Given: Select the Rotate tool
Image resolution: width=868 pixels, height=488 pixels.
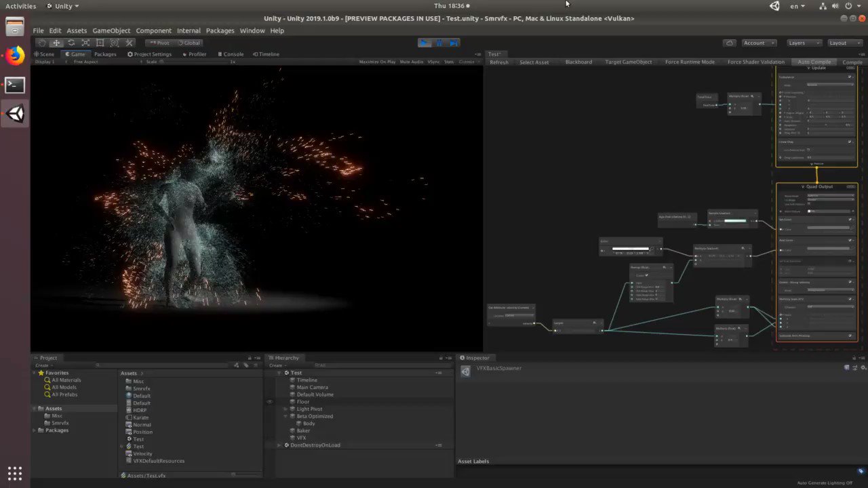Looking at the screenshot, I should click(71, 42).
